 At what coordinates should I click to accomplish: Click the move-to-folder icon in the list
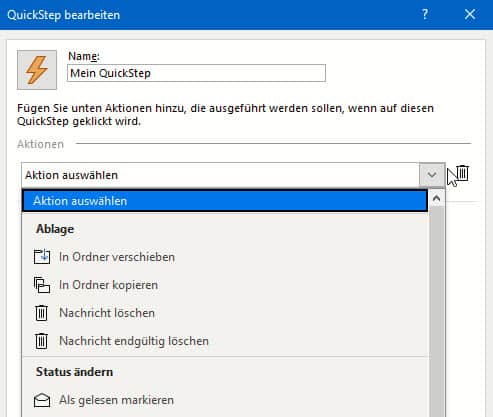(42, 257)
